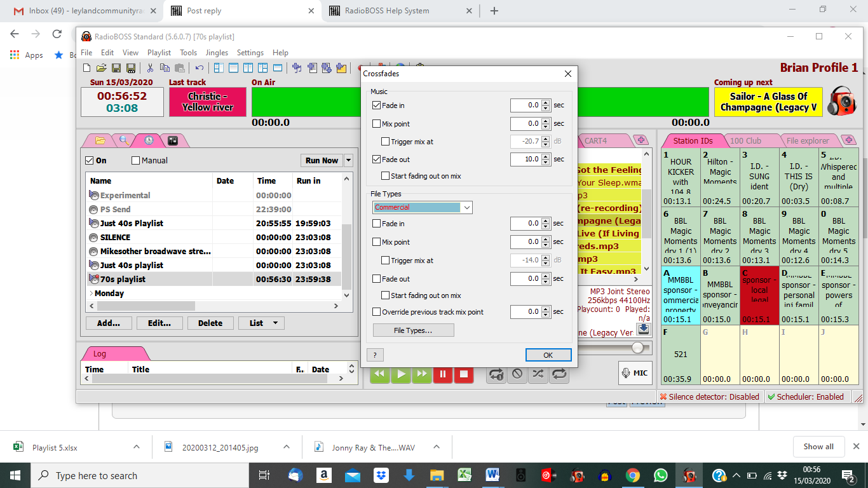The width and height of the screenshot is (868, 488).
Task: Click the Cut scissors toolbar icon
Action: (x=150, y=68)
